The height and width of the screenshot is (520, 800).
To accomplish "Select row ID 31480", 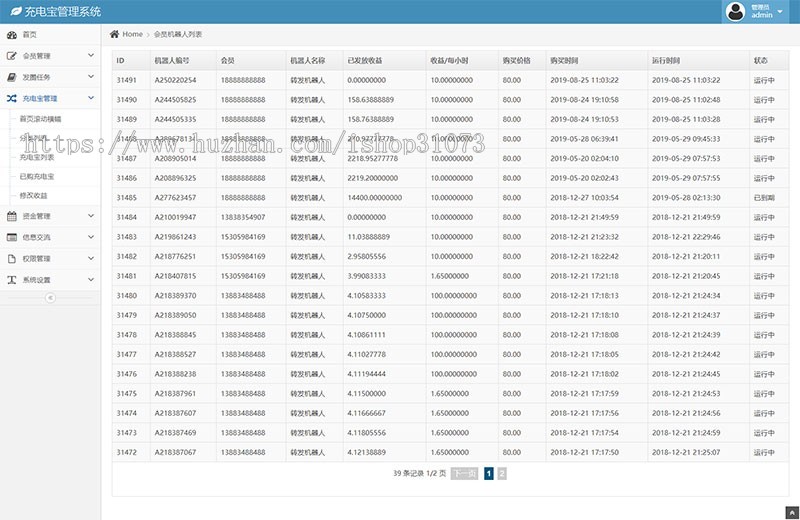I will click(x=127, y=295).
